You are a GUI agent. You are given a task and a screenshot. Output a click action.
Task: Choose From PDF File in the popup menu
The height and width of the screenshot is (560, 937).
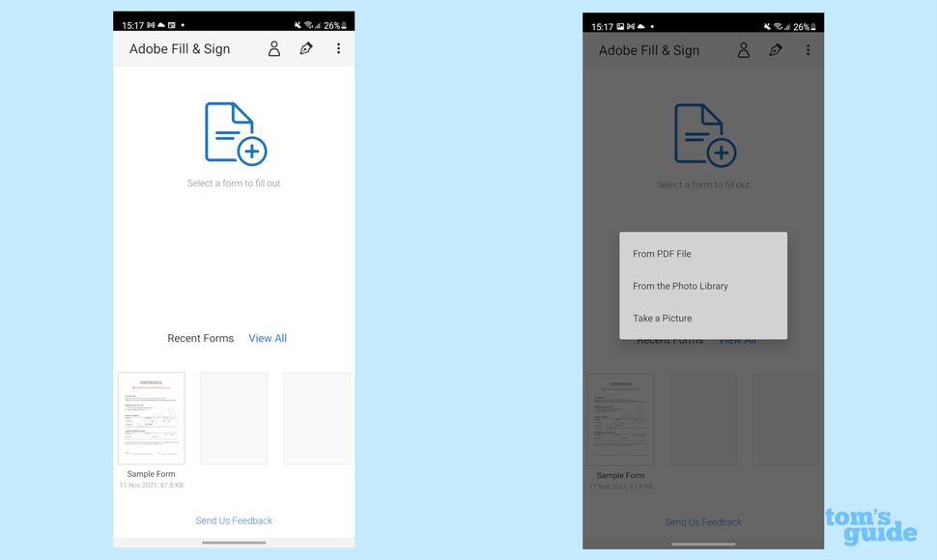(x=662, y=254)
